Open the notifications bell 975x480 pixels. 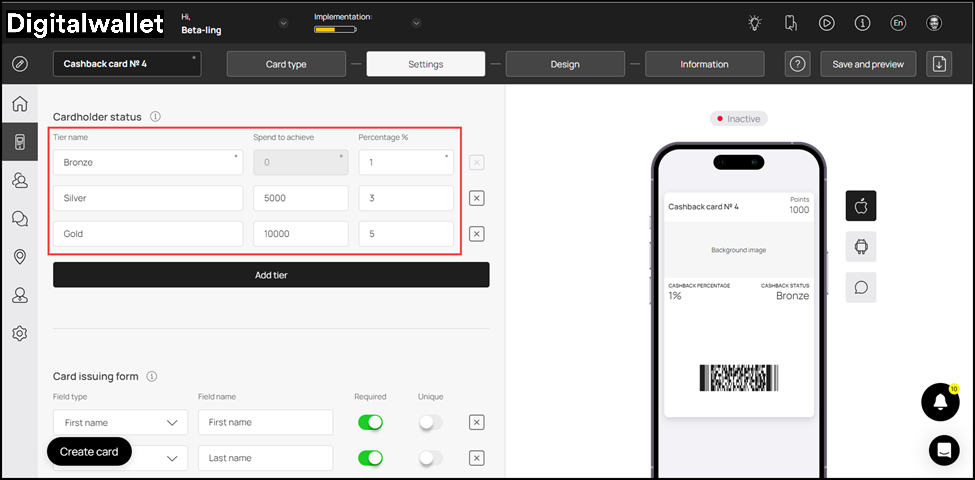939,401
